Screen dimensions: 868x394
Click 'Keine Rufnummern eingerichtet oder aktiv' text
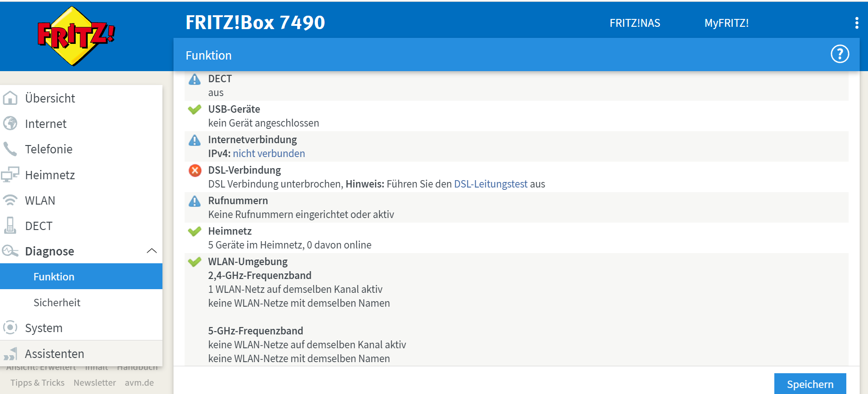point(301,214)
